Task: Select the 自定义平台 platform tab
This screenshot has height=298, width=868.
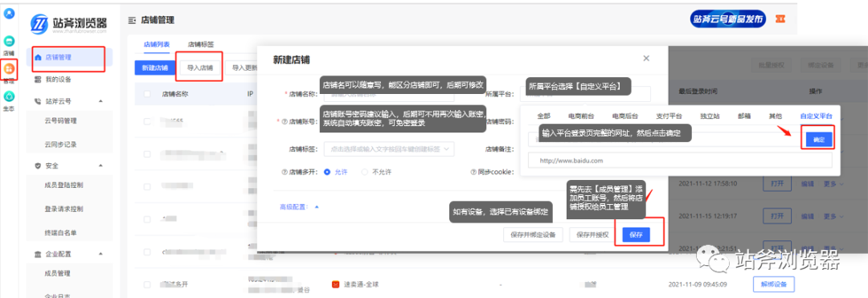Action: (x=816, y=116)
